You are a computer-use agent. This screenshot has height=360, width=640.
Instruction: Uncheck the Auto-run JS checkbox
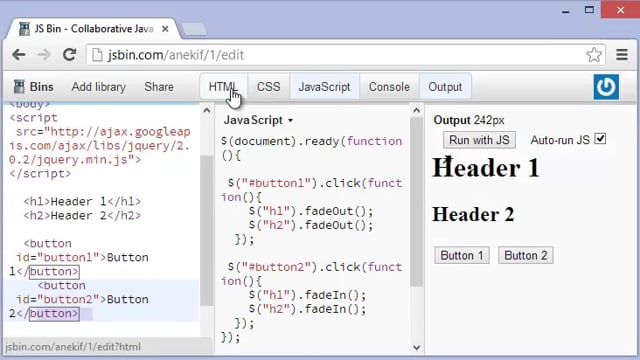(600, 139)
